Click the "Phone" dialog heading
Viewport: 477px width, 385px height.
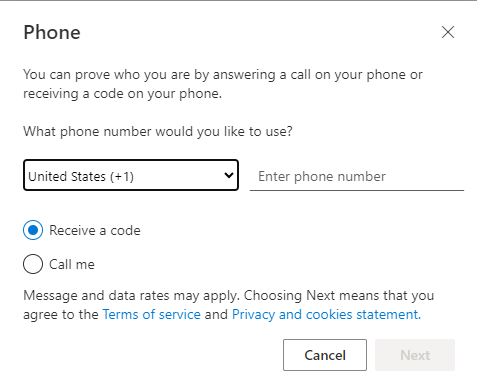pyautogui.click(x=52, y=32)
